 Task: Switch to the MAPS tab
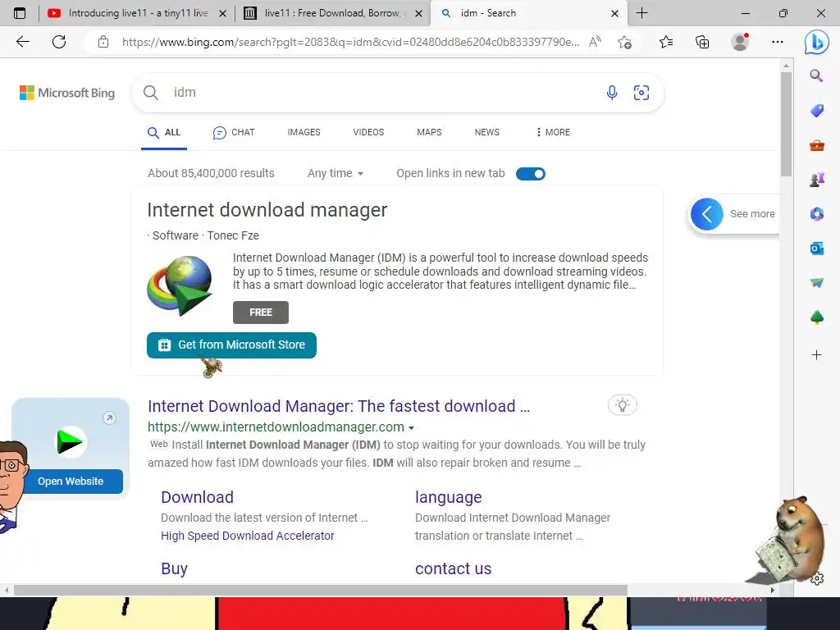[429, 132]
